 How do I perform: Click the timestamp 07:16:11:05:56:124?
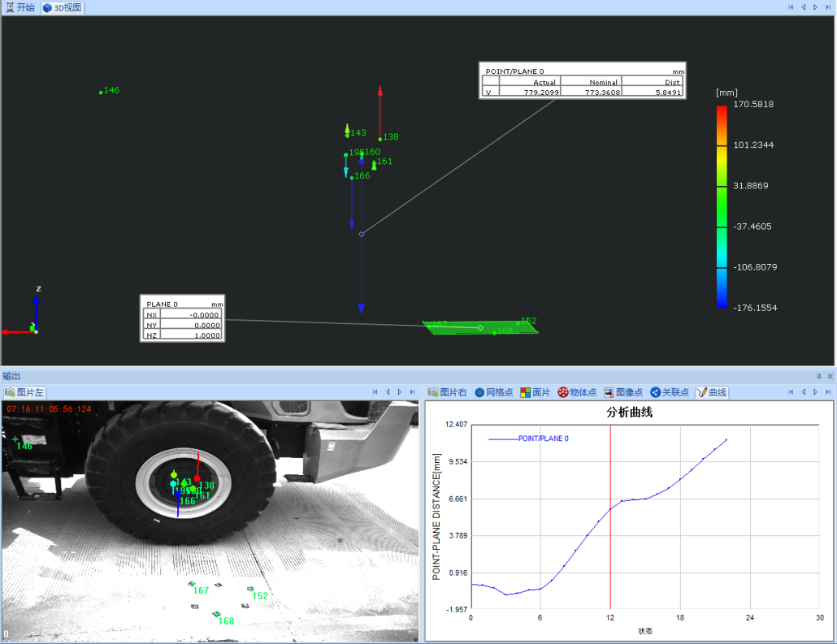coord(49,408)
